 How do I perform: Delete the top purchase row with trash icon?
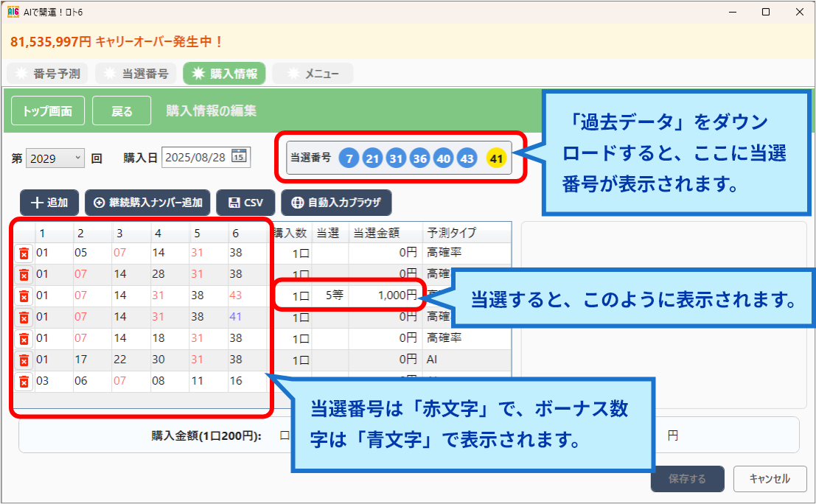[22, 251]
